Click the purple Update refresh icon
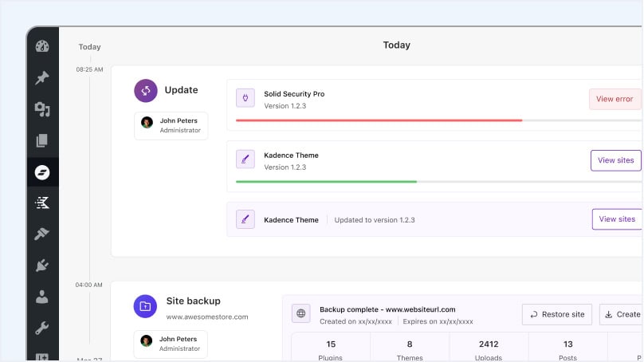The image size is (644, 362). (146, 91)
